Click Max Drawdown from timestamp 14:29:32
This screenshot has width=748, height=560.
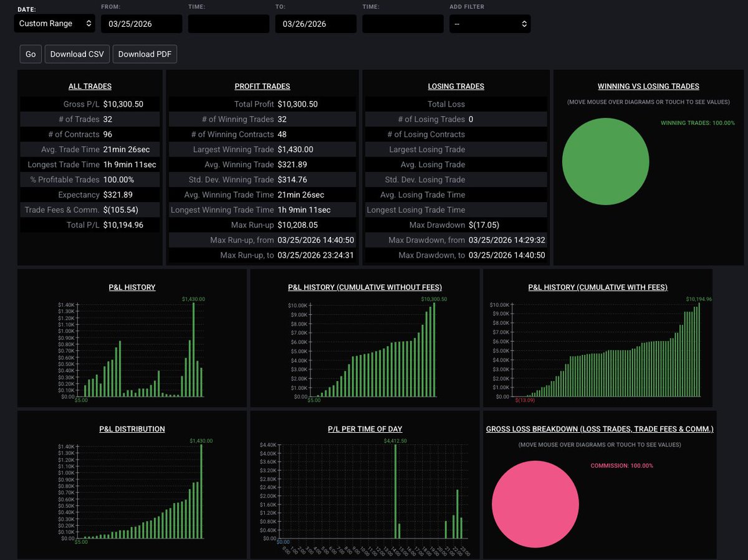point(507,240)
